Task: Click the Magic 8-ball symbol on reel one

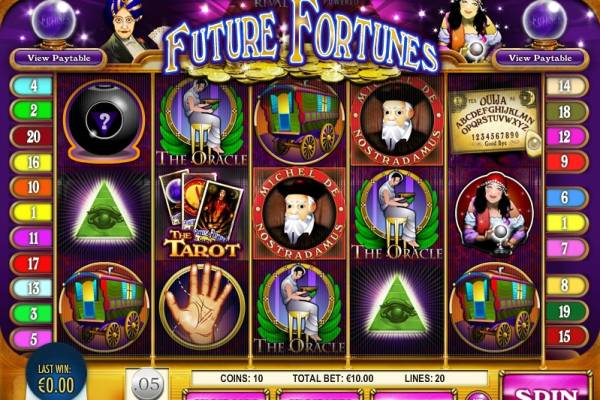Action: (104, 121)
